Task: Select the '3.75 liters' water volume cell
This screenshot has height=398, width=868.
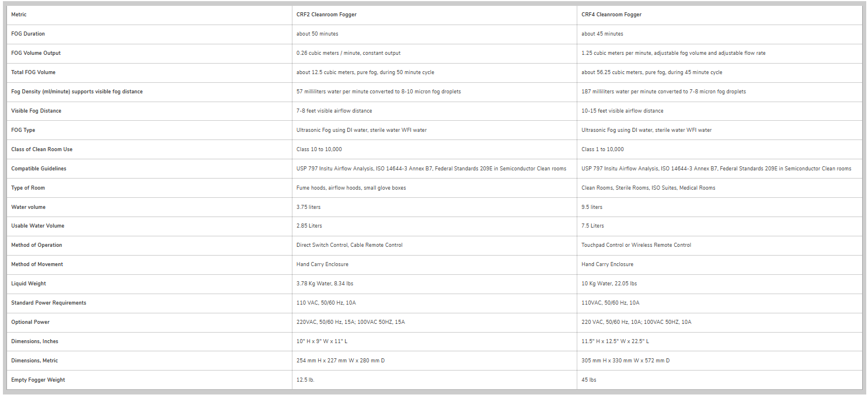Action: (308, 207)
